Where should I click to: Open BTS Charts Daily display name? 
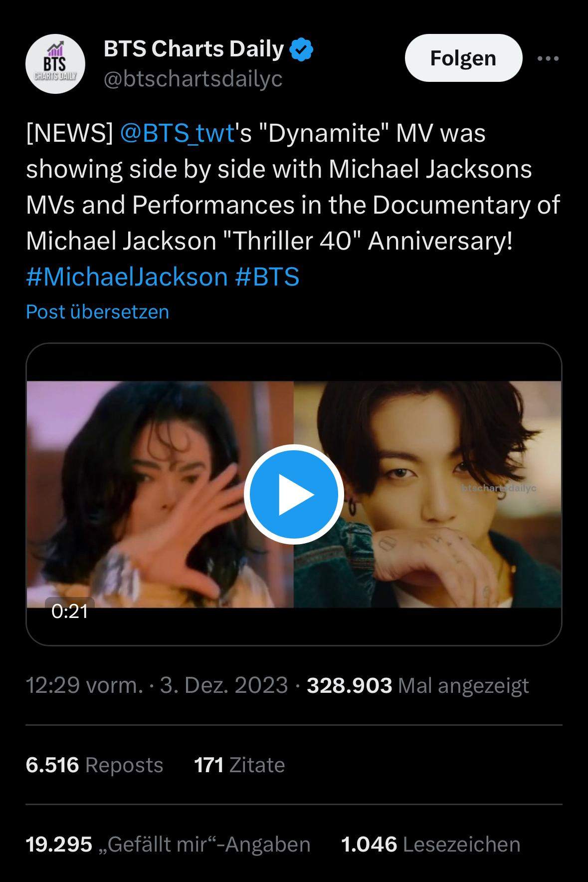[x=194, y=49]
